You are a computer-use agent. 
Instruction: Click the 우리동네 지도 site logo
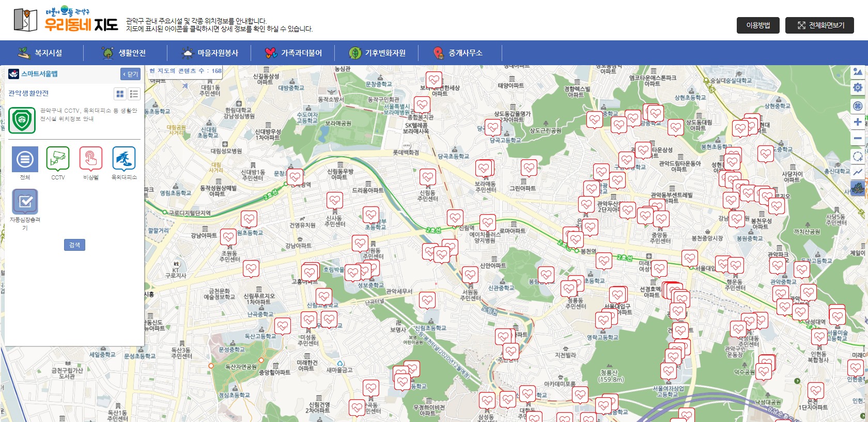pos(66,20)
